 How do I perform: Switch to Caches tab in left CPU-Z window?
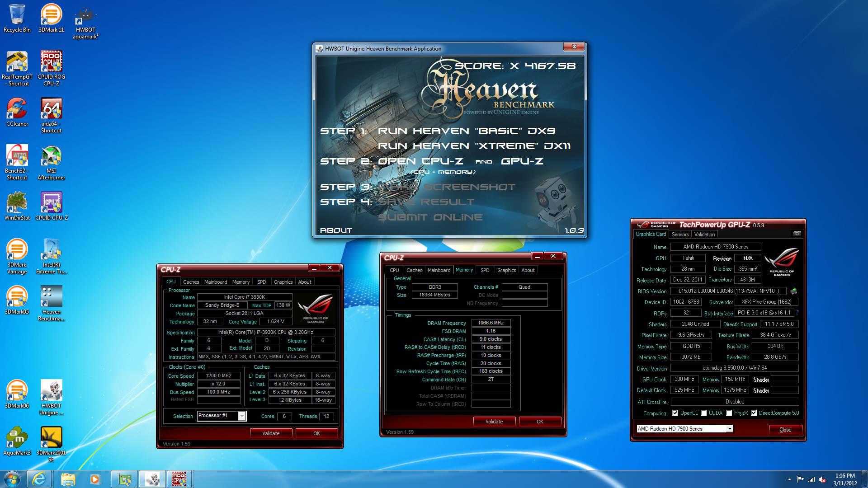[191, 282]
